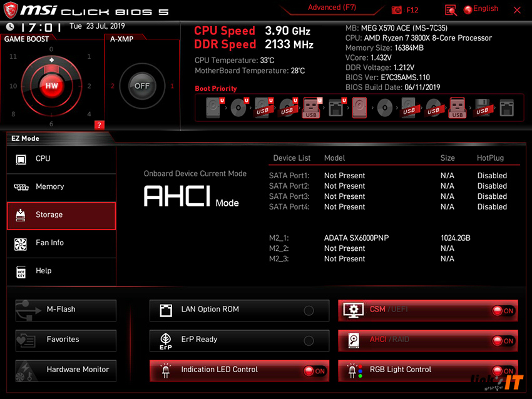Turn on the A-XMP OFF knob

pos(142,86)
